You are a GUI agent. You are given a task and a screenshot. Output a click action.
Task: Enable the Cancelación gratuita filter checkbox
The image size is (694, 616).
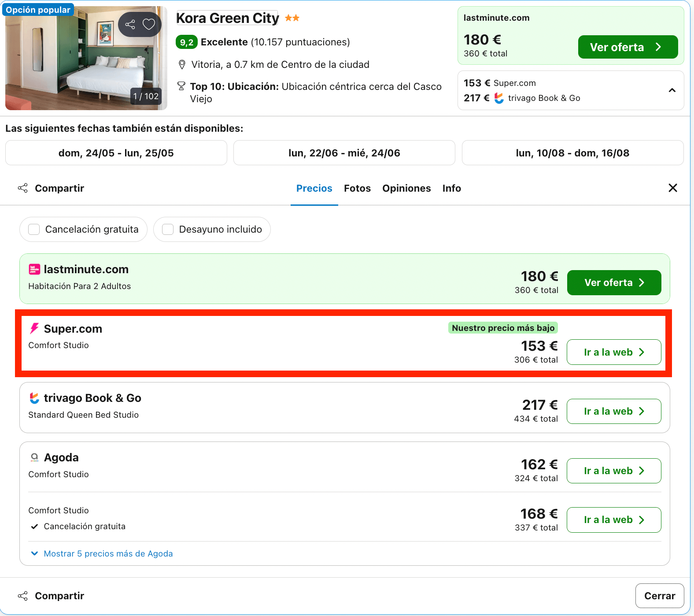[x=34, y=230]
